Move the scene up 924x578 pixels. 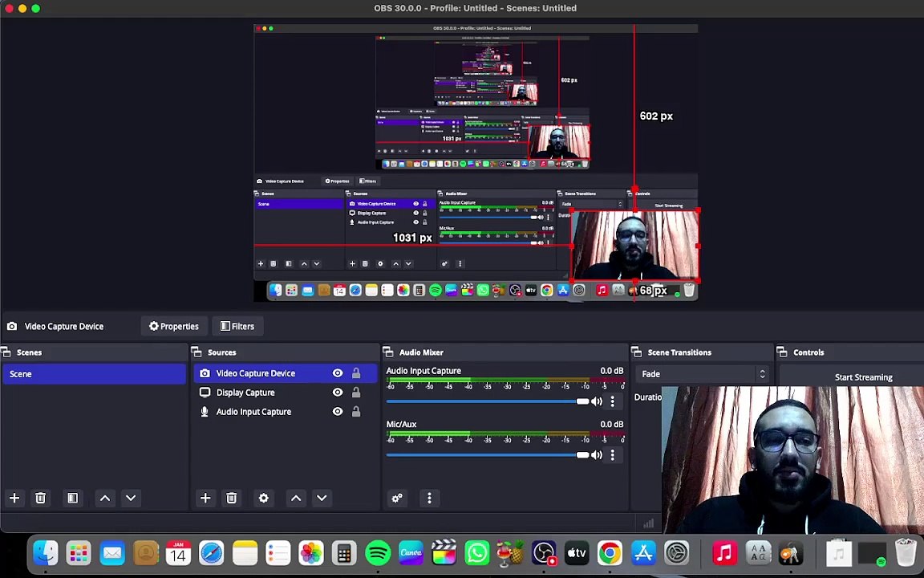tap(105, 499)
